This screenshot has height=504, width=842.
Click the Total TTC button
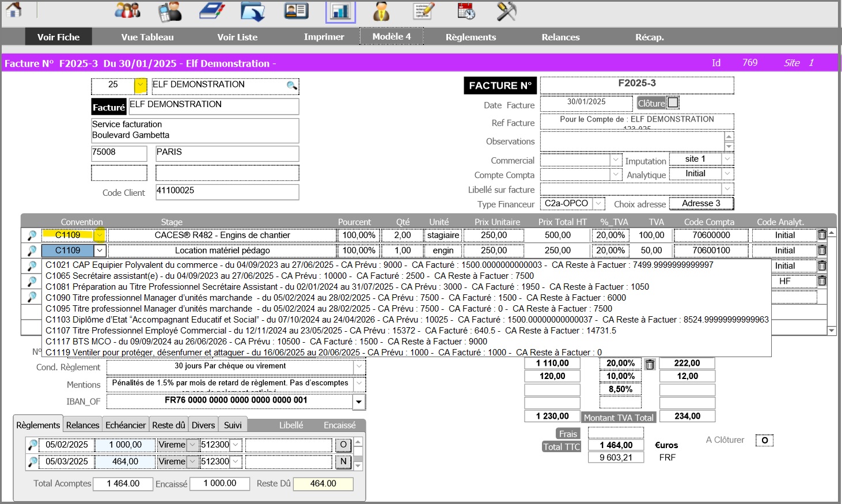click(x=562, y=446)
